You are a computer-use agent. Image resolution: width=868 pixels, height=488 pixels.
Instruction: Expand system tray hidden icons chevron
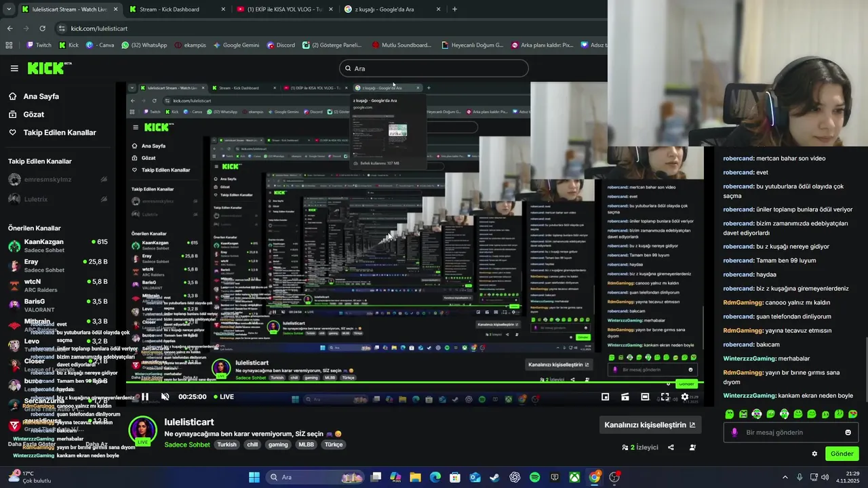785,477
